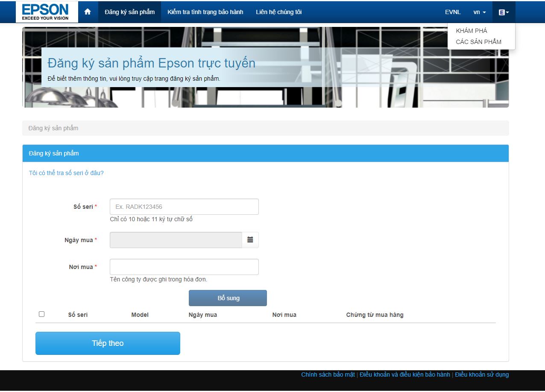Click the Model column header
The height and width of the screenshot is (392, 545).
tap(140, 315)
